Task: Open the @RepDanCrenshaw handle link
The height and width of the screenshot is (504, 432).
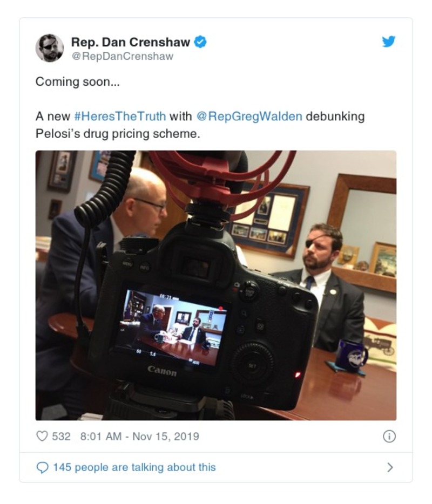Action: coord(122,56)
